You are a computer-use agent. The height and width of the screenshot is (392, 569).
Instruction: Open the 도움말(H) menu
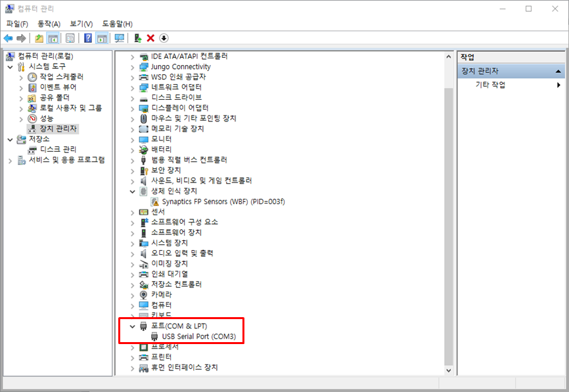pos(117,24)
